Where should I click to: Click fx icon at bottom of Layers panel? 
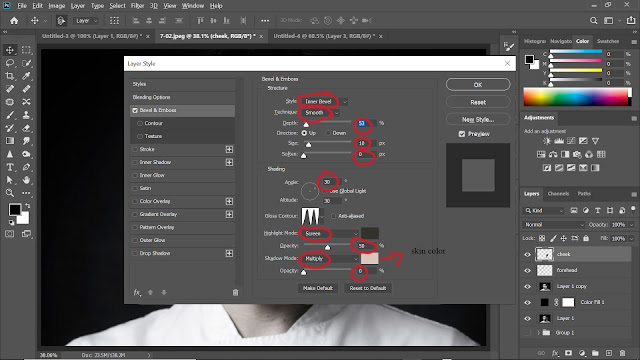point(555,353)
